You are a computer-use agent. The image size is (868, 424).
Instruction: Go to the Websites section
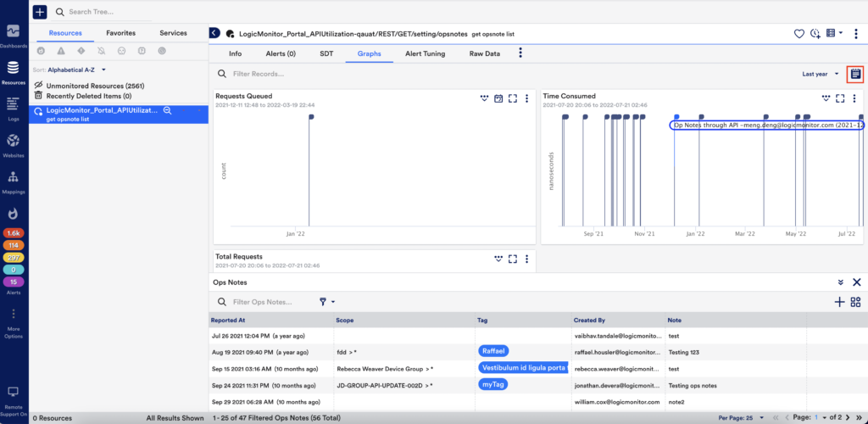point(14,145)
